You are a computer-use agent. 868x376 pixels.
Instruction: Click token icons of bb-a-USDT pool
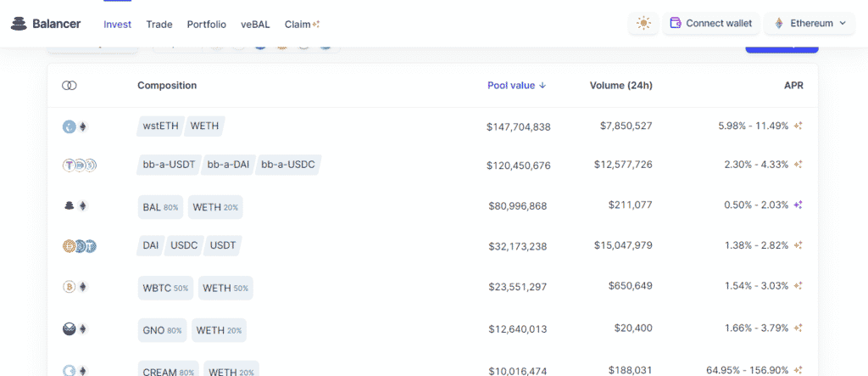pos(80,165)
